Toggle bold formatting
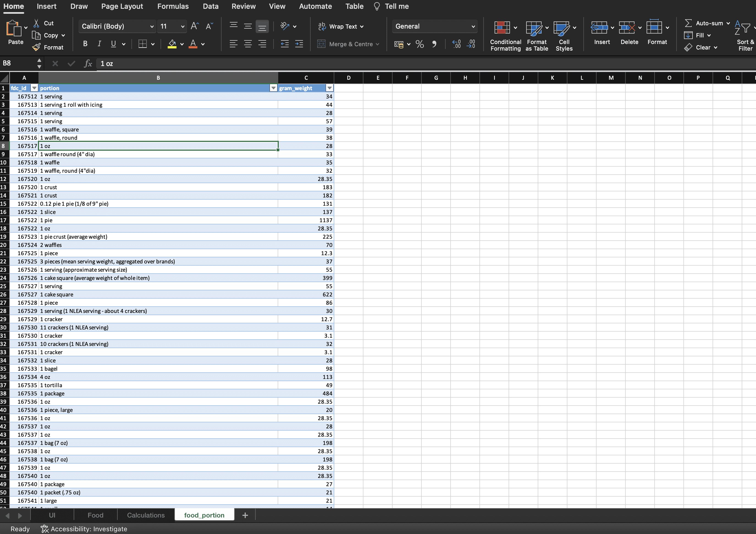This screenshot has width=756, height=534. (x=85, y=44)
